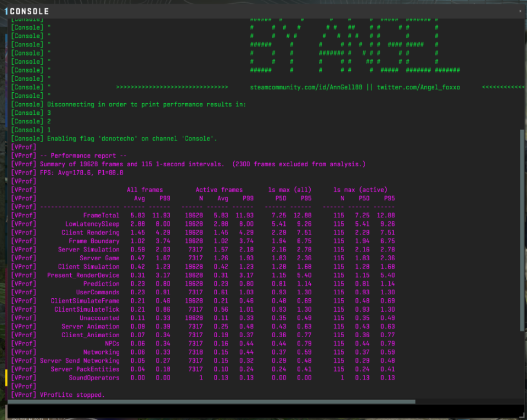The image size is (527, 420).
Task: Click the '-- Performance report --' line
Action: 83,155
